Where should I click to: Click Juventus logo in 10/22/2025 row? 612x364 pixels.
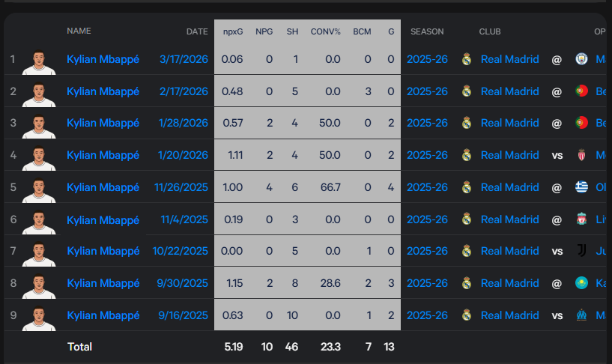pos(581,250)
